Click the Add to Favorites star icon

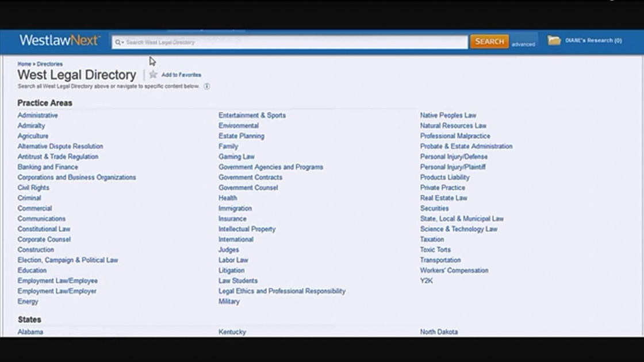[x=153, y=75]
